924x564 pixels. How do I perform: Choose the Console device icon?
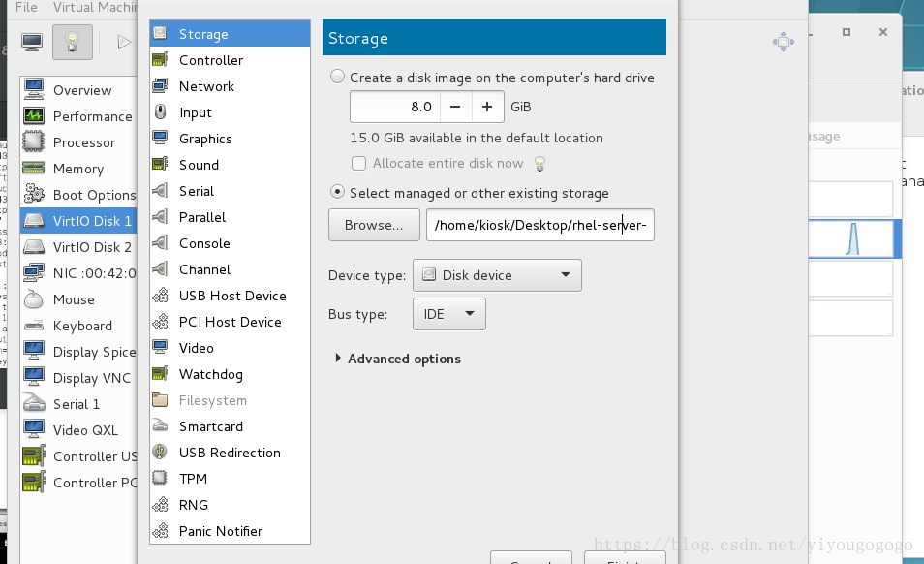(160, 243)
